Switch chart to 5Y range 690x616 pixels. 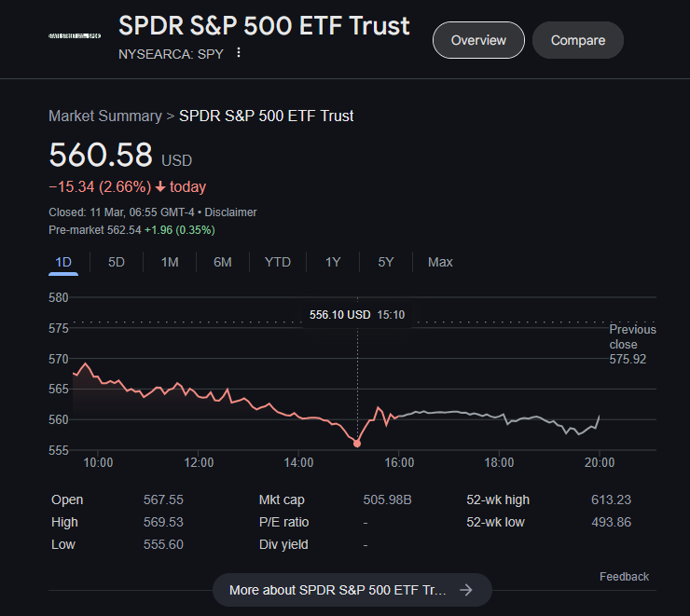point(385,262)
